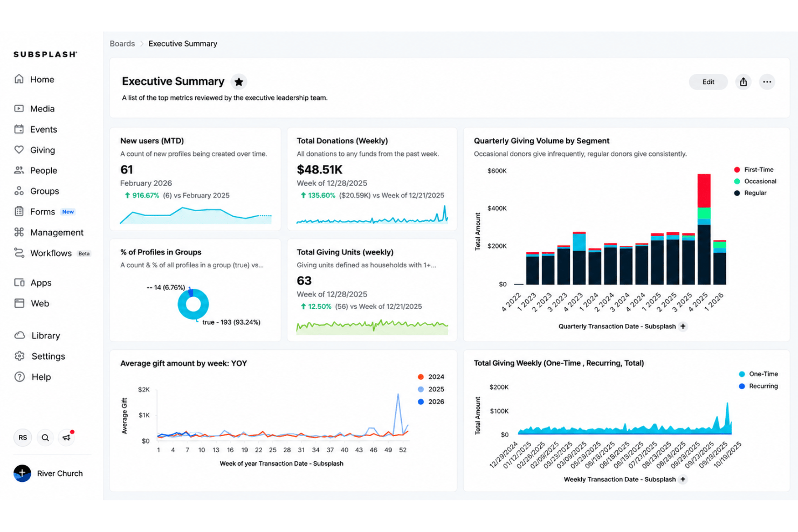Star the Executive Summary board as favorite

click(x=239, y=82)
